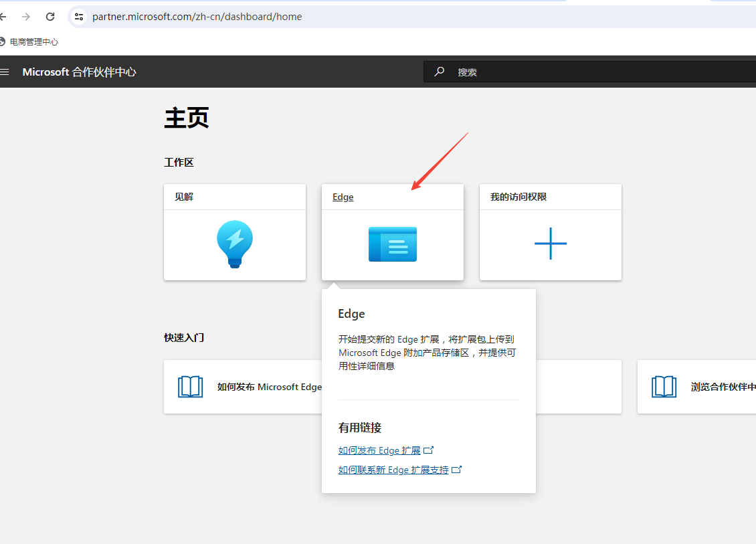This screenshot has height=544, width=756.
Task: Open 浏览合作伙伴中 quick start card
Action: (696, 387)
